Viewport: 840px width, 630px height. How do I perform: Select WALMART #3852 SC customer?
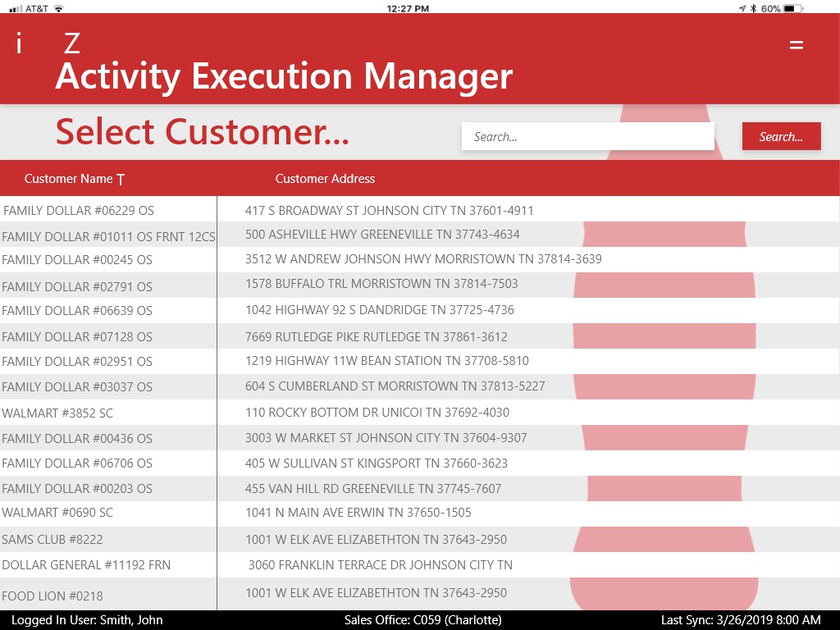[x=57, y=413]
